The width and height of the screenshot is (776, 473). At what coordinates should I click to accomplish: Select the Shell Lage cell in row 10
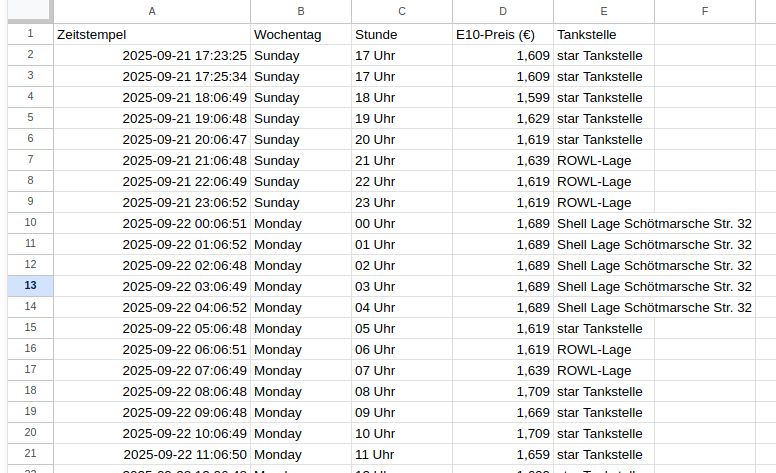(653, 223)
